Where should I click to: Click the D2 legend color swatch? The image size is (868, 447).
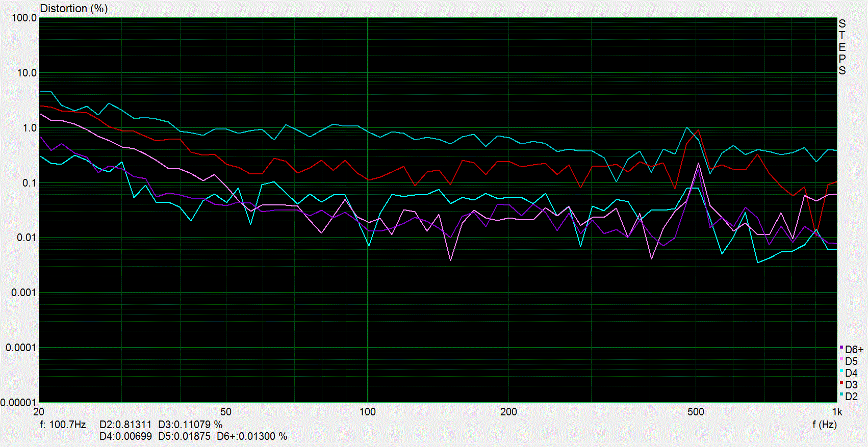point(841,395)
